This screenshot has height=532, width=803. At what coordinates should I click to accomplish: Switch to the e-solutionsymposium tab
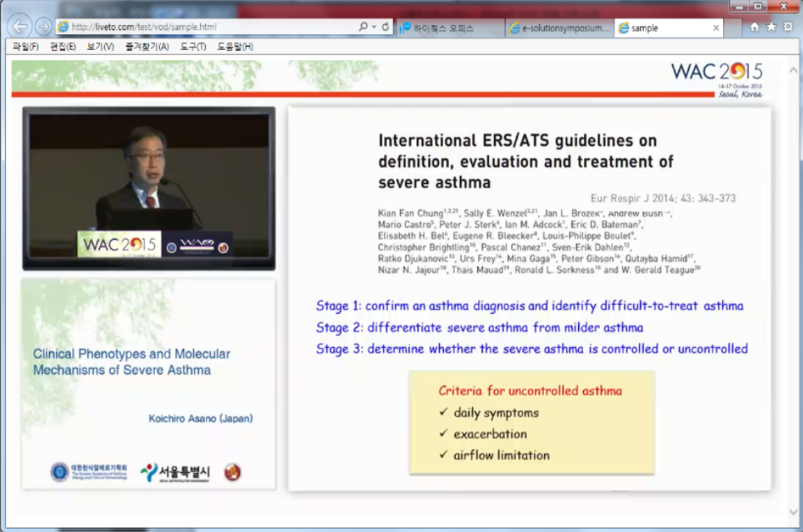coord(558,28)
